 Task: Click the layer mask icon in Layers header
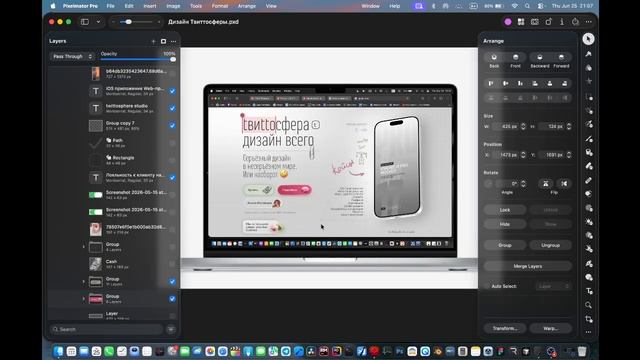(163, 41)
